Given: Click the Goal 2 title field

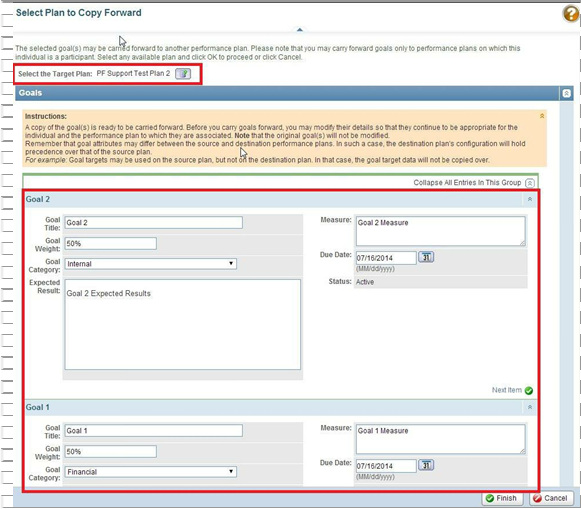Looking at the screenshot, I should [x=153, y=223].
